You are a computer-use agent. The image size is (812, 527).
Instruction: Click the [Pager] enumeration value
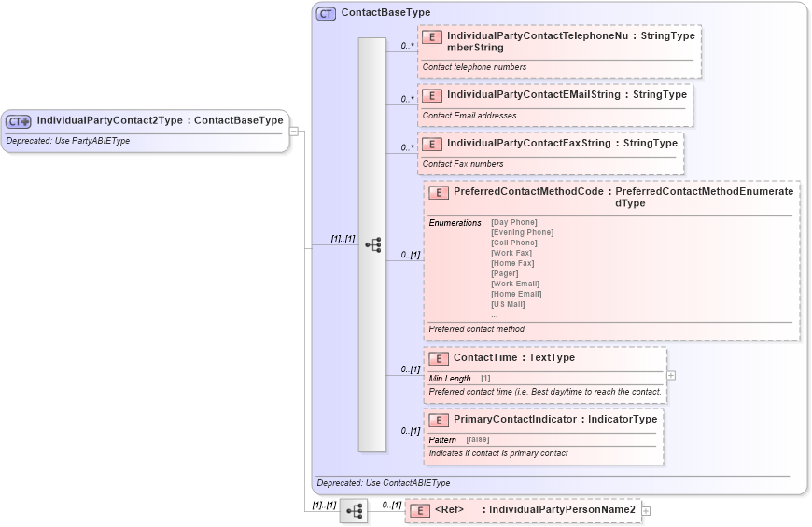(x=504, y=274)
